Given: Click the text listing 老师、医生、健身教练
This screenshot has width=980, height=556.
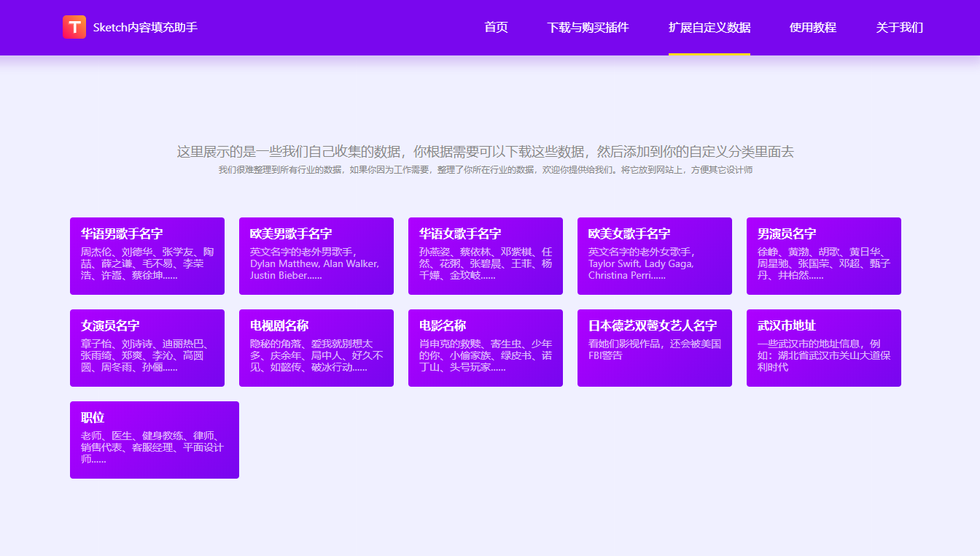Looking at the screenshot, I should click(152, 447).
